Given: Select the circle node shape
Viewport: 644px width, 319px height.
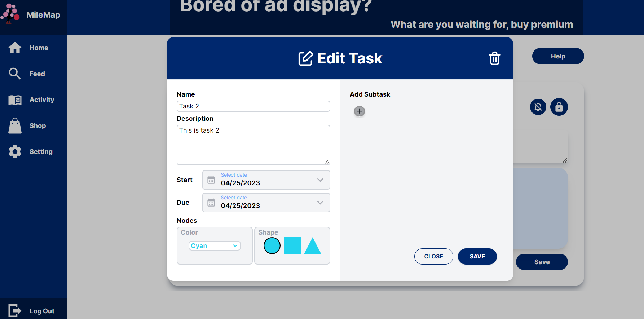Looking at the screenshot, I should pos(272,246).
